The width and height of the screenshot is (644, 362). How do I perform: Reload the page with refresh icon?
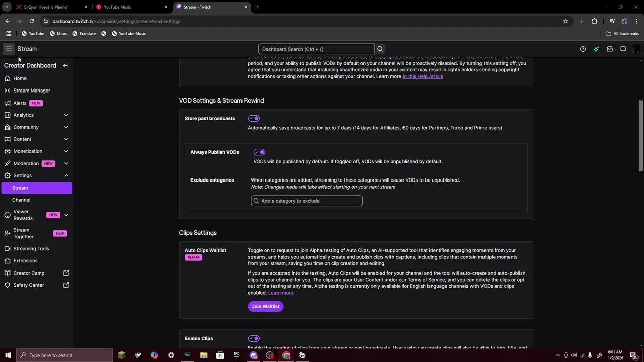point(31,21)
